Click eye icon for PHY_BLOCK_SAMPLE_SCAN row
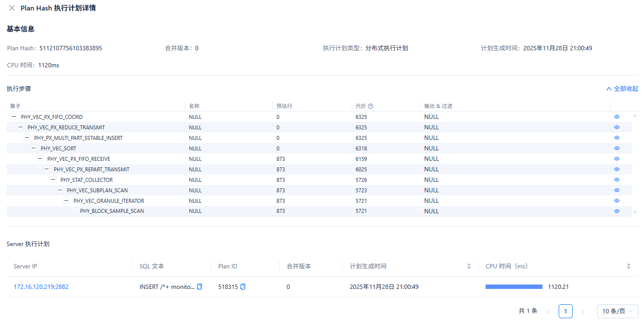Screen dimensions: 644x323 click(617, 211)
